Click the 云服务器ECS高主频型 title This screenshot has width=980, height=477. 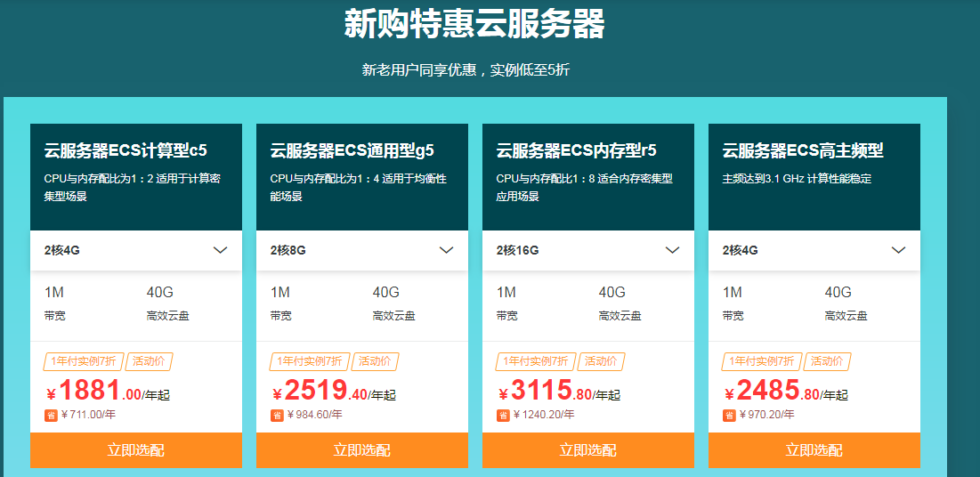803,150
